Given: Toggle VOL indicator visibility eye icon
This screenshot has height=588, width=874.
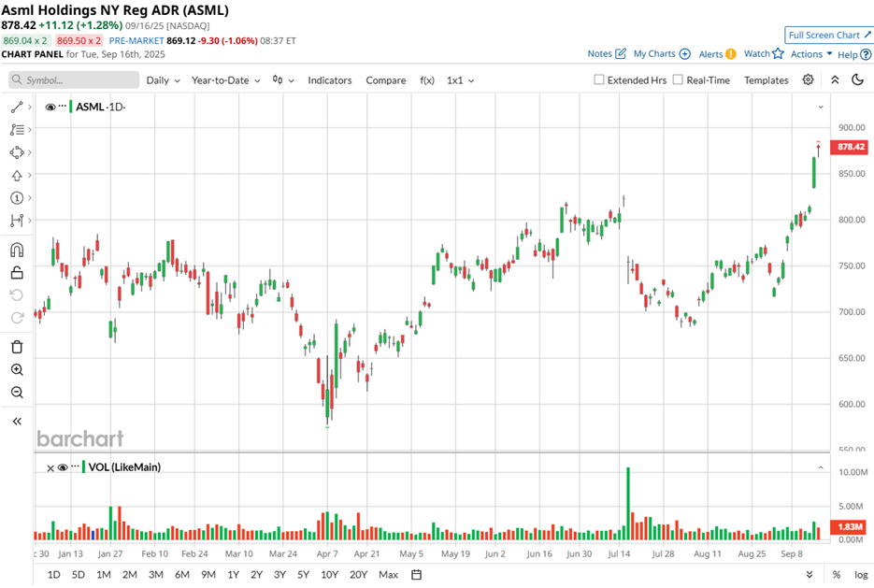Looking at the screenshot, I should point(63,467).
